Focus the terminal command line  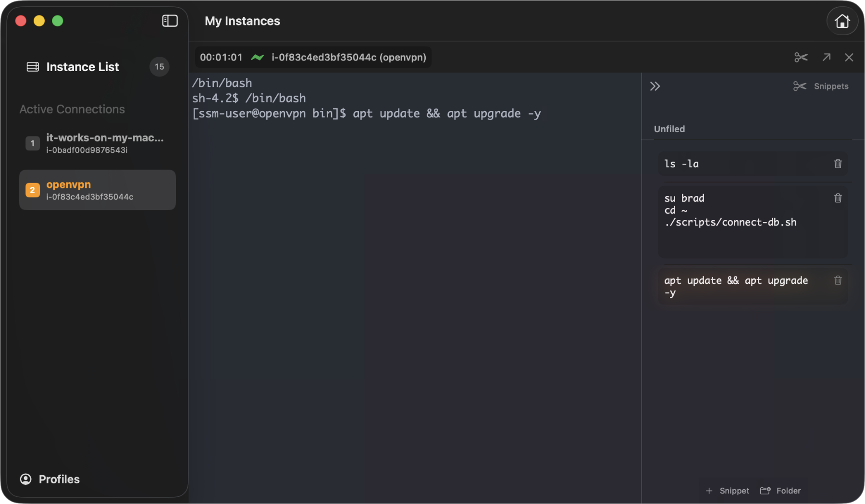pyautogui.click(x=367, y=114)
